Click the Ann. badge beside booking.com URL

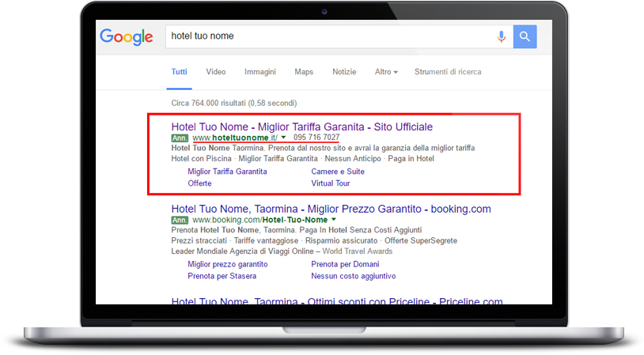pyautogui.click(x=180, y=220)
